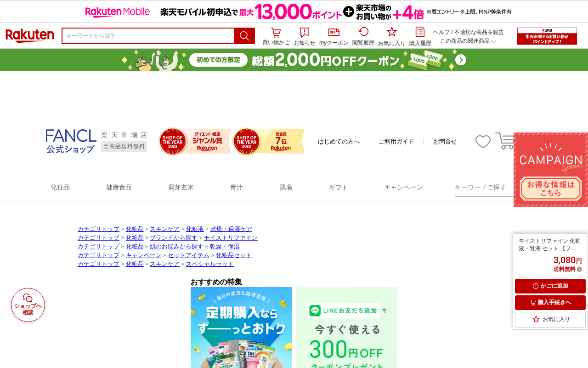This screenshot has width=588, height=368.
Task: Expand この商品の関連商品 dropdown
Action: point(468,41)
